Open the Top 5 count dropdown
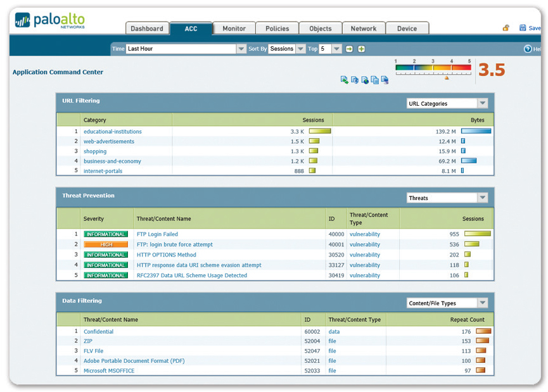The image size is (548, 392). (x=330, y=49)
